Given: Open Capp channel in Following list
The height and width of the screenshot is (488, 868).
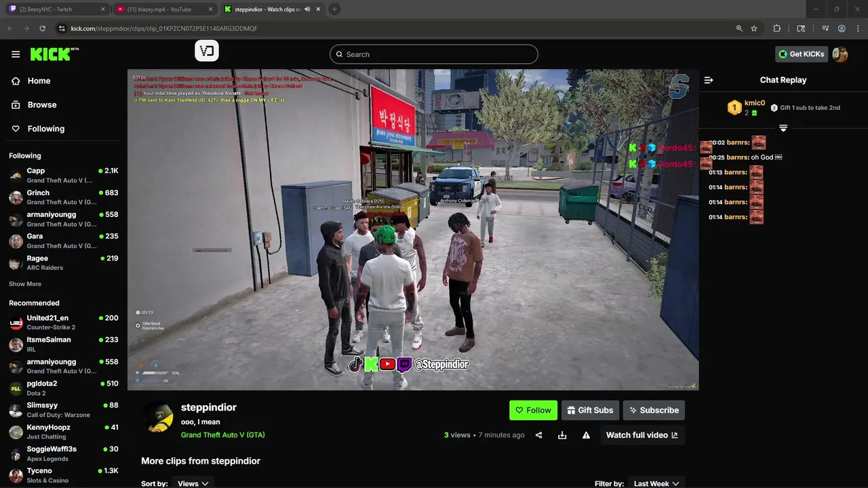Looking at the screenshot, I should pos(63,176).
